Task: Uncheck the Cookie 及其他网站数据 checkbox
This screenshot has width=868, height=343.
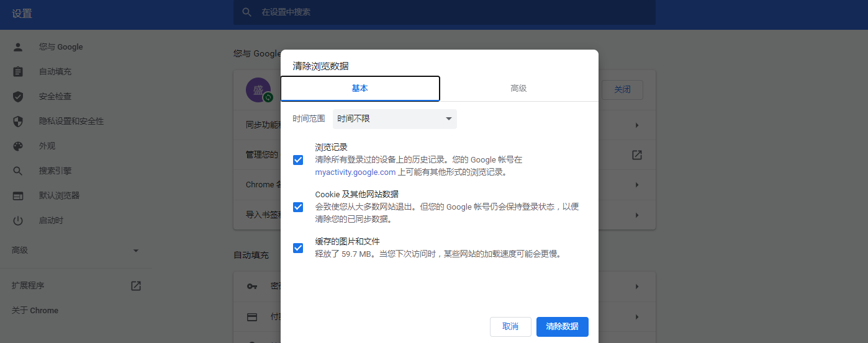Action: (x=298, y=207)
